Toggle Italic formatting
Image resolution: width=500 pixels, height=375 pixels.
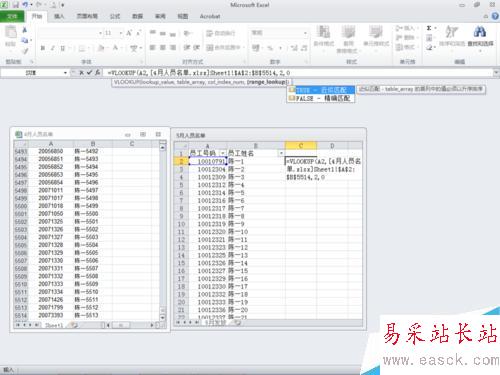(x=53, y=48)
